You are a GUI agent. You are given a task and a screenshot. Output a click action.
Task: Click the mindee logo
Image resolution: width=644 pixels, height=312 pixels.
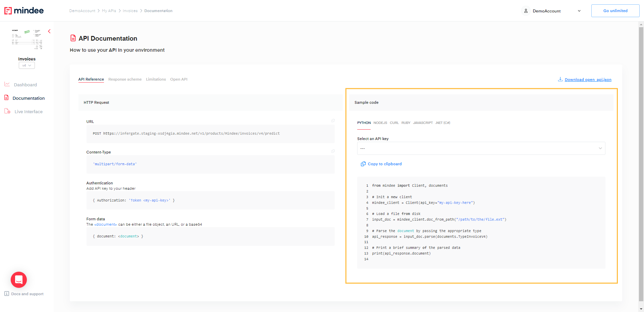point(24,11)
